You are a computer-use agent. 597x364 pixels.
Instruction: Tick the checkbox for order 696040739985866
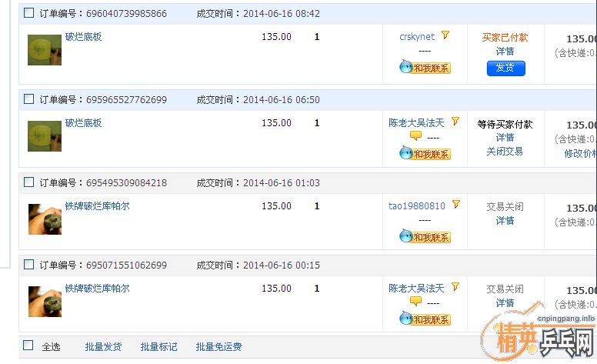click(x=29, y=13)
